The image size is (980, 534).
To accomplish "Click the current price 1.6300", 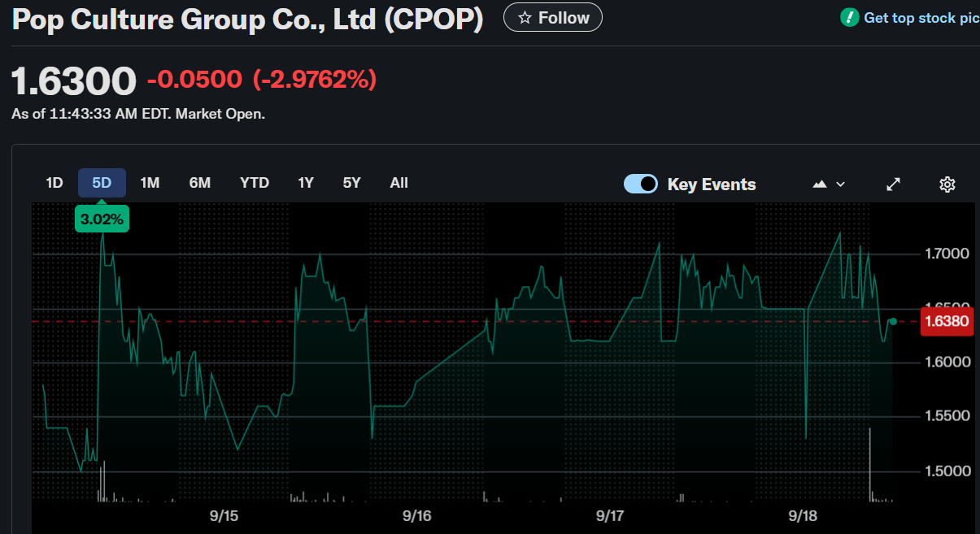I will click(74, 80).
